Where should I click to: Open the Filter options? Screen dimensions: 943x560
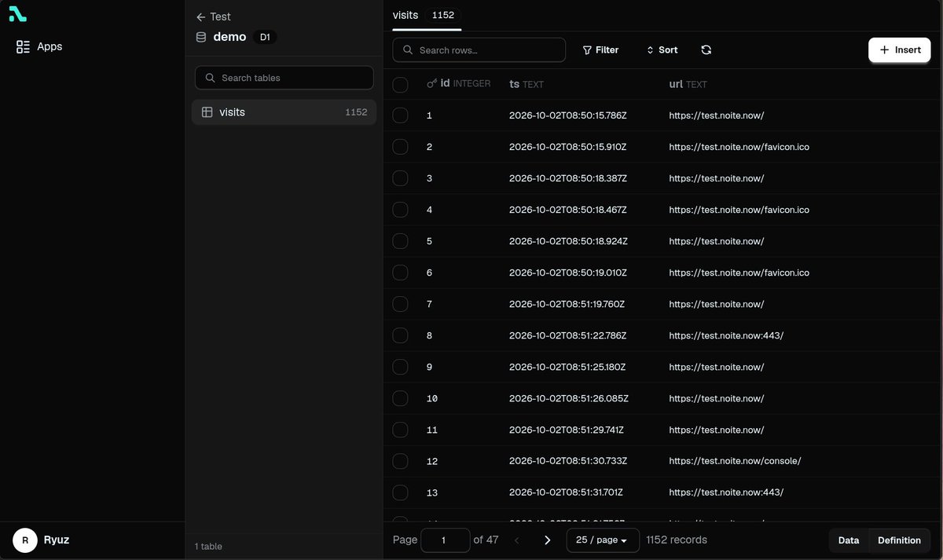click(x=600, y=49)
